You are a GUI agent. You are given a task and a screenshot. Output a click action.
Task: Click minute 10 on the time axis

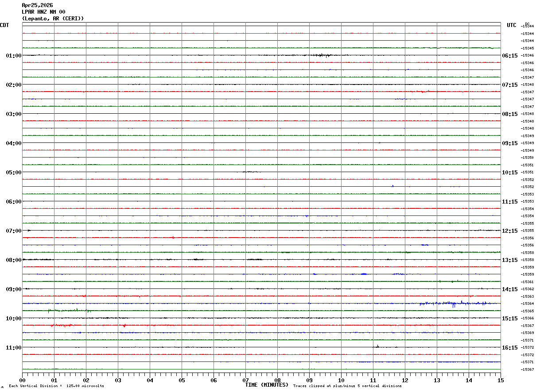coord(341,380)
